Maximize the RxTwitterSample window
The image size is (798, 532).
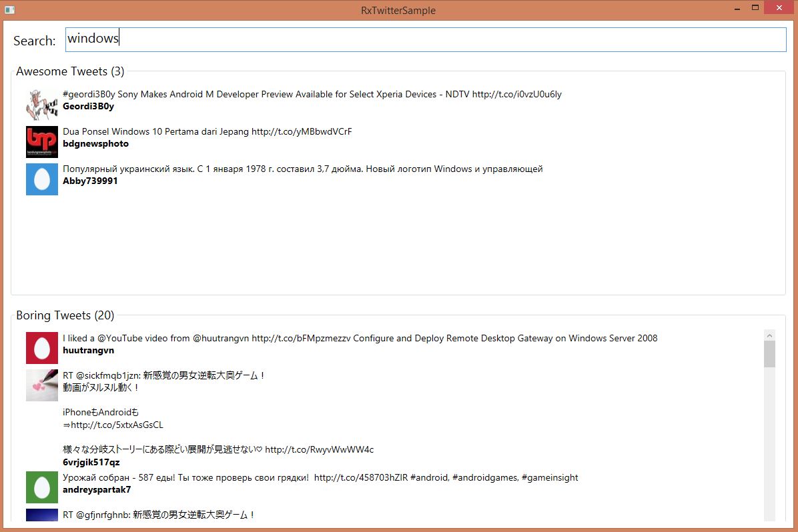[x=755, y=7]
